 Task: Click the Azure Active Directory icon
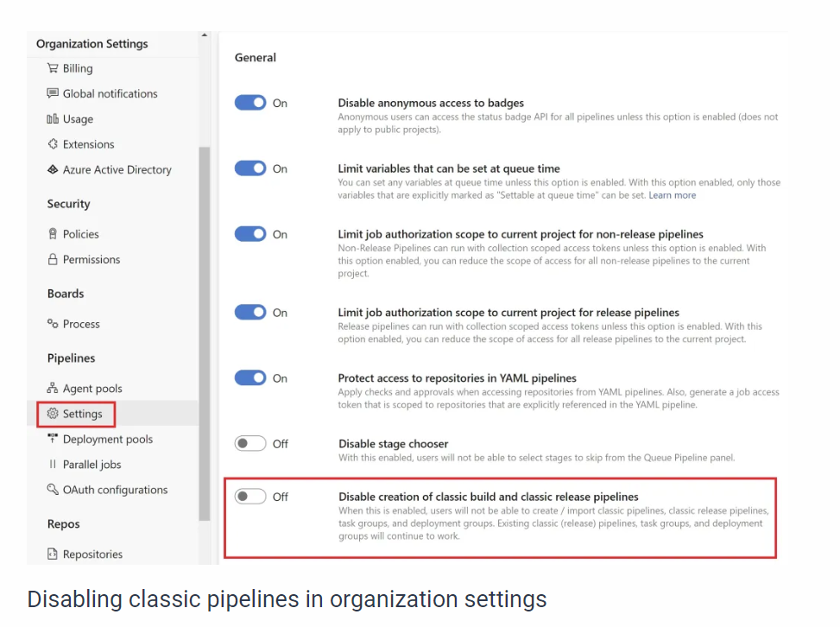click(x=53, y=170)
